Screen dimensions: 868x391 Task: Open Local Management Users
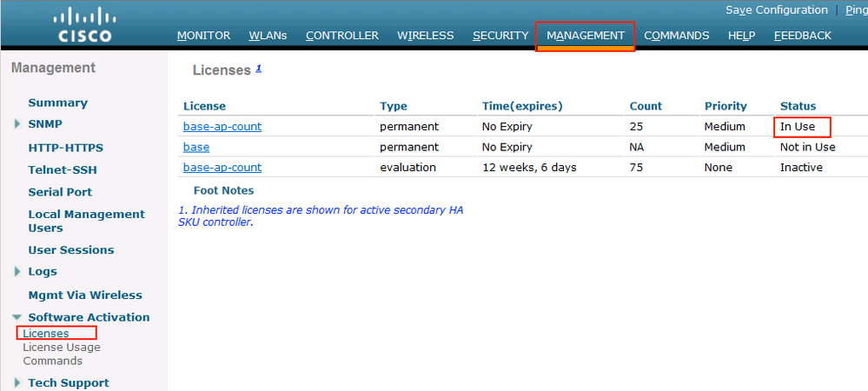click(x=86, y=221)
